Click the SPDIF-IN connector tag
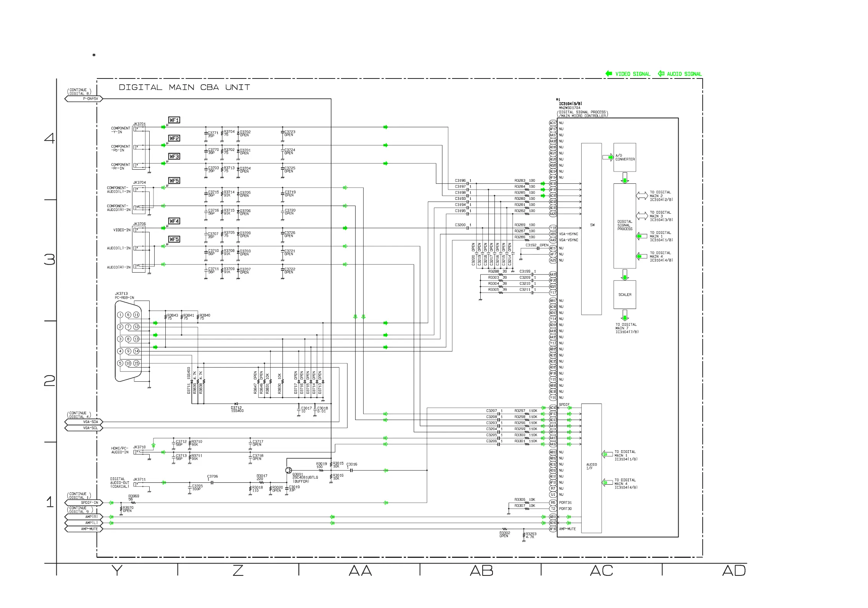 pyautogui.click(x=84, y=503)
